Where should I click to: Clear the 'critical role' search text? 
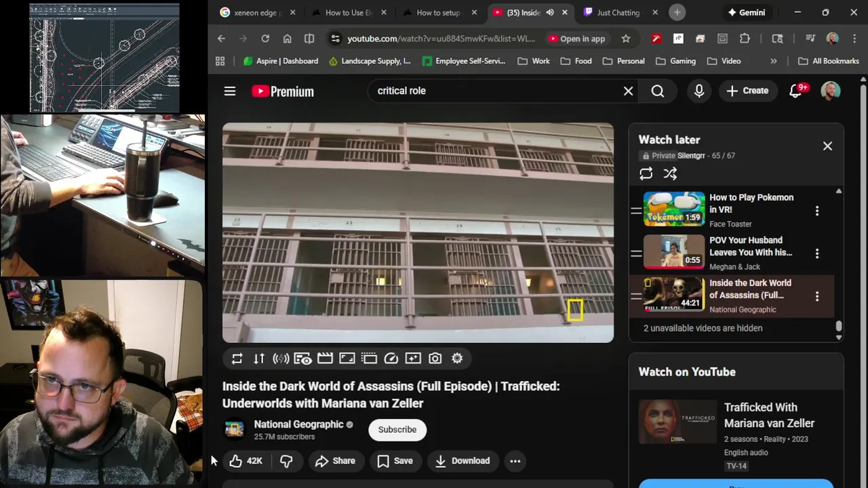pos(629,91)
